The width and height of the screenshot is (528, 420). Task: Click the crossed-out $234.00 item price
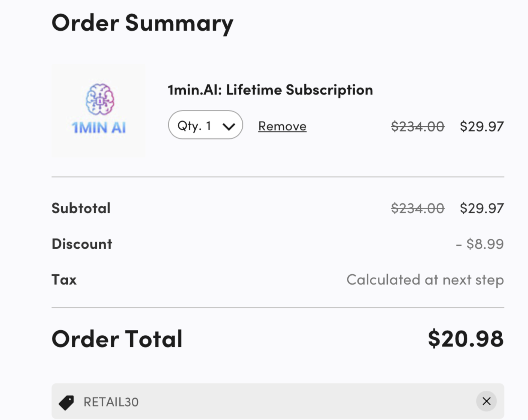pyautogui.click(x=417, y=126)
